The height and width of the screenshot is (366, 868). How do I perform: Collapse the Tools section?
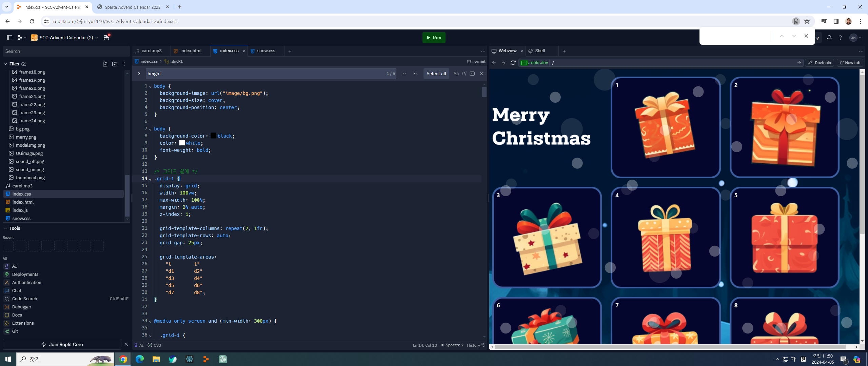click(5, 228)
